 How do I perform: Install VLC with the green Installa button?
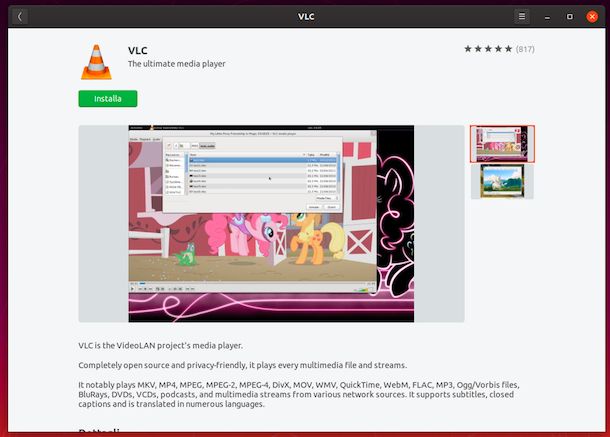[x=108, y=99]
